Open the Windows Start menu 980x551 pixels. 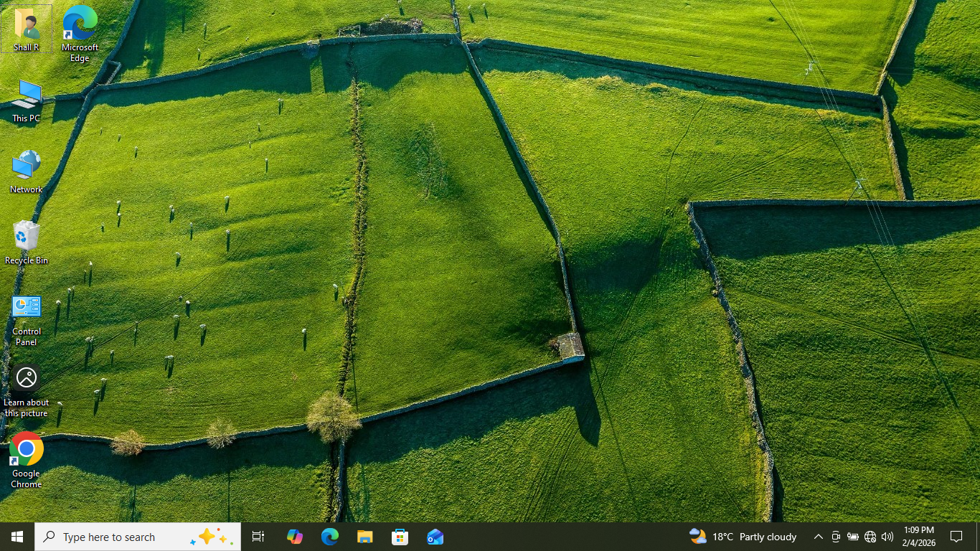point(17,537)
